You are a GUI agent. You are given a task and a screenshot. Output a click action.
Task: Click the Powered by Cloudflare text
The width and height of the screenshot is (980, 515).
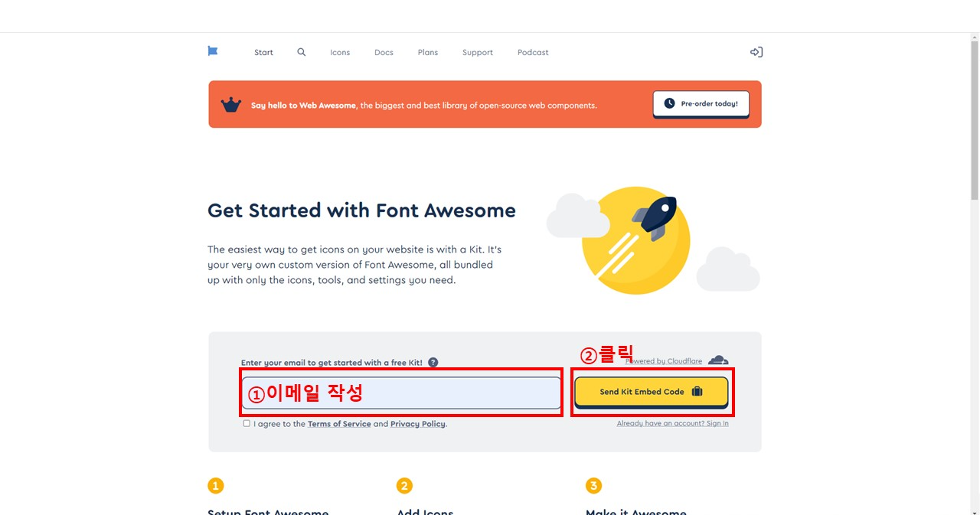pos(664,361)
